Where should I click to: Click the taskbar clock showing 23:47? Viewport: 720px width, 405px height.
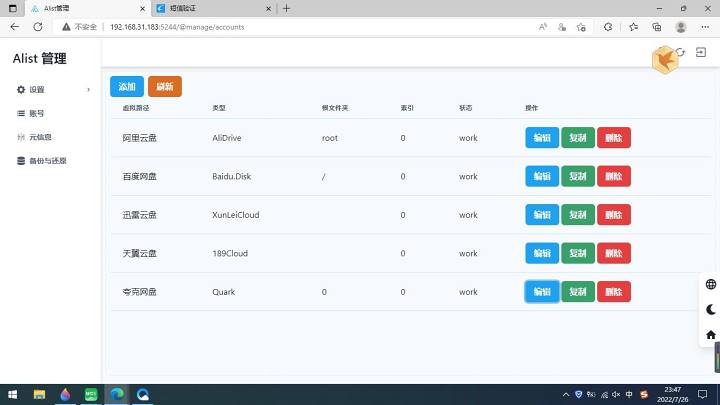pos(672,394)
